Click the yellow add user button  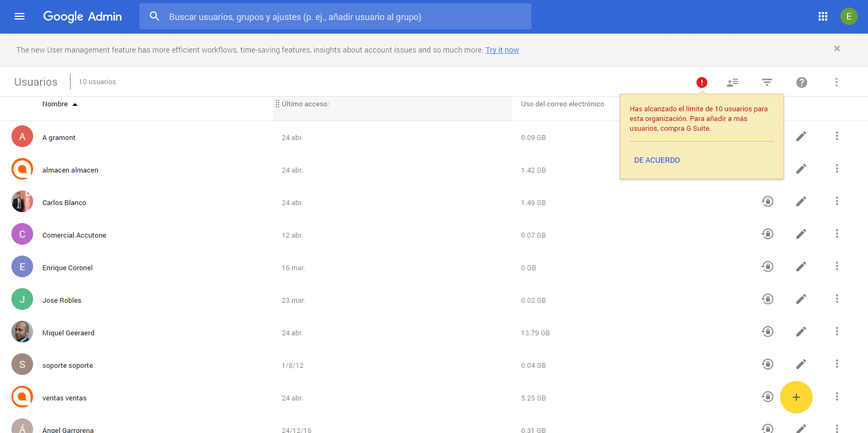pos(796,397)
